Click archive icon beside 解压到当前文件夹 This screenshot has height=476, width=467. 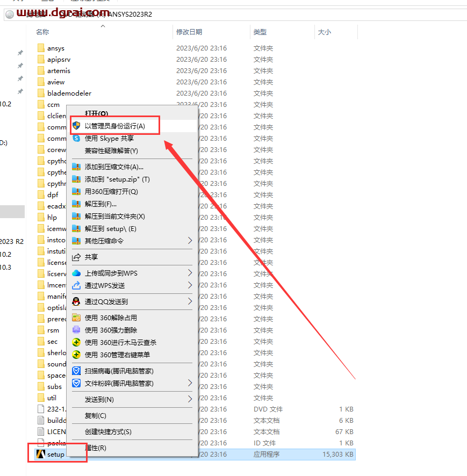(x=76, y=217)
